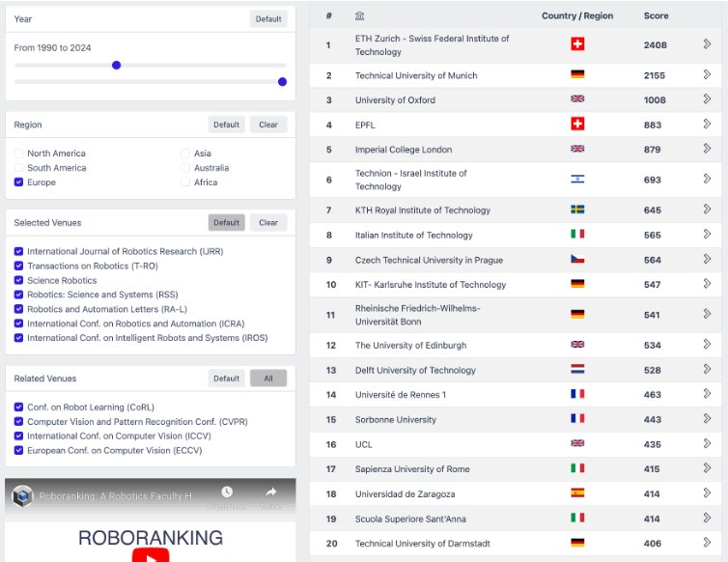Expand KTH Royal Institute row chevron
Screen dimensions: 728x562
pyautogui.click(x=707, y=210)
